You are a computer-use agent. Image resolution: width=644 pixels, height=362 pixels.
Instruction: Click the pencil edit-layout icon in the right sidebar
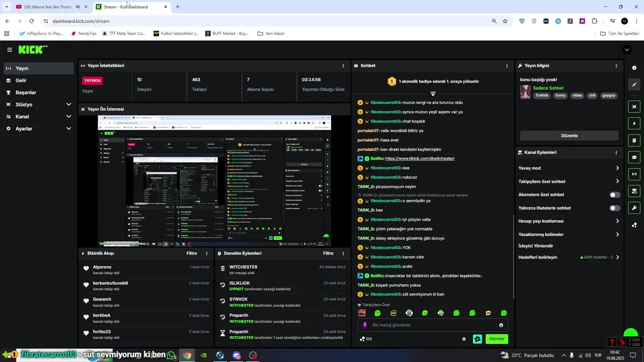tap(634, 84)
